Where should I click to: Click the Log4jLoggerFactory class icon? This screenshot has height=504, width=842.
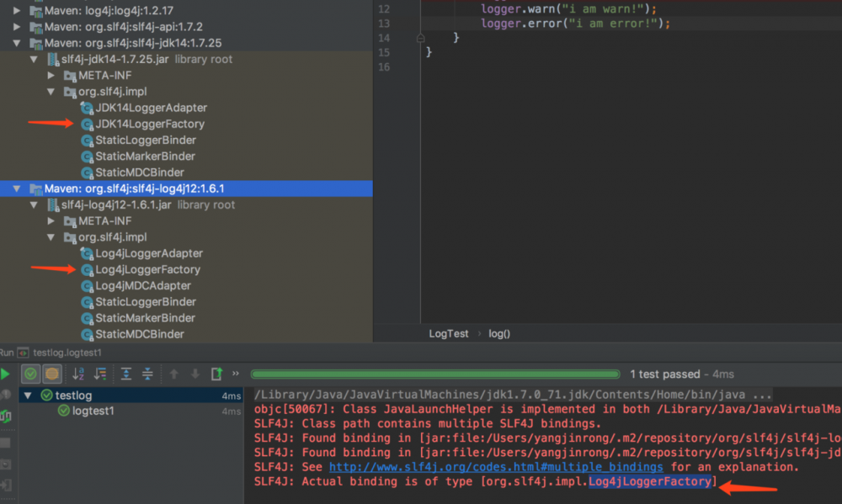(87, 270)
